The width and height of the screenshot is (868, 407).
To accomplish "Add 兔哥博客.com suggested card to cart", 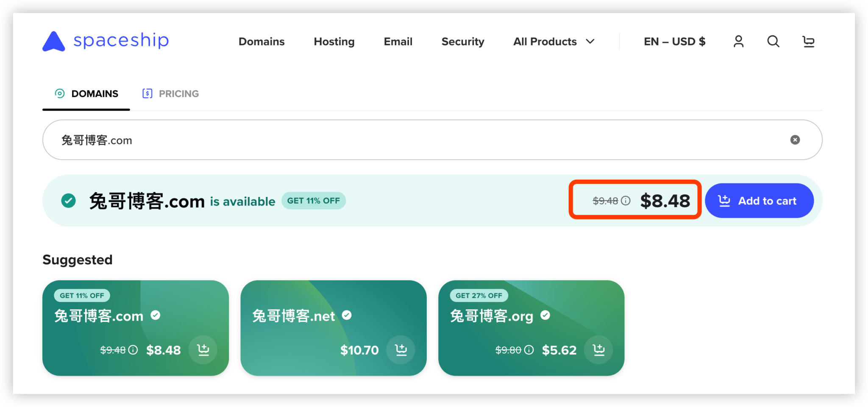I will click(x=203, y=350).
